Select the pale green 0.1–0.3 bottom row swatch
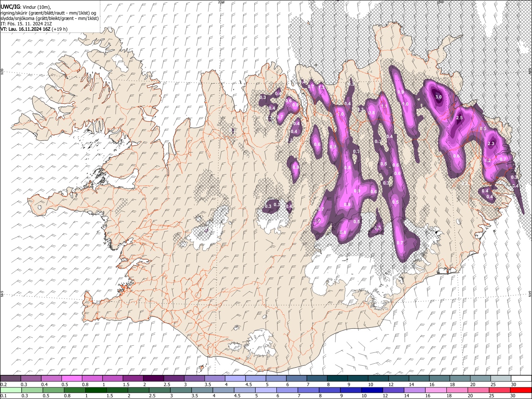532x399 pixels. pyautogui.click(x=10, y=390)
